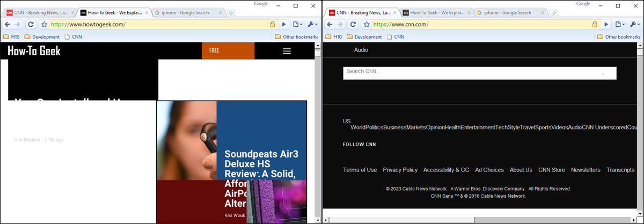This screenshot has width=644, height=224.
Task: Open HTG bookmarks folder in left window
Action: click(x=11, y=37)
